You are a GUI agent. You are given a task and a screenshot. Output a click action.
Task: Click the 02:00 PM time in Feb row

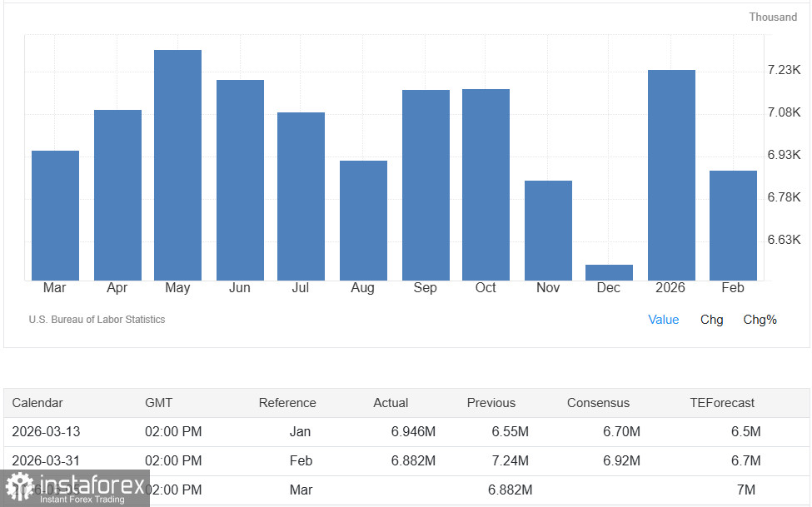click(173, 460)
